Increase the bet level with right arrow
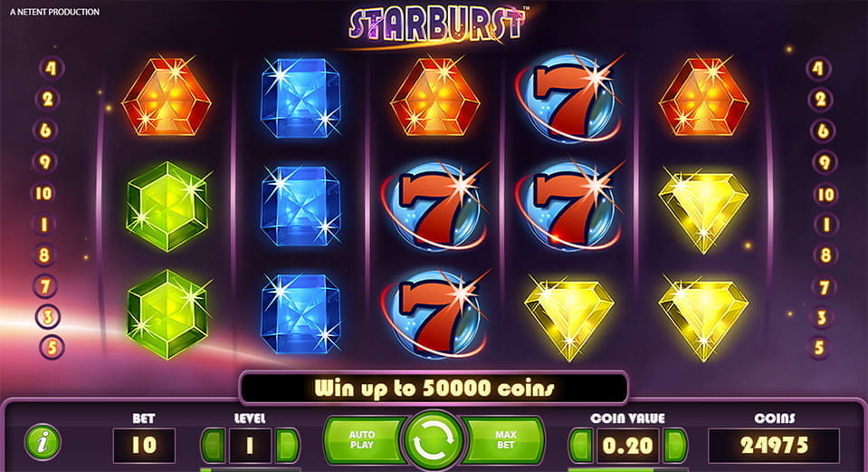Image resolution: width=868 pixels, height=472 pixels. 287,445
